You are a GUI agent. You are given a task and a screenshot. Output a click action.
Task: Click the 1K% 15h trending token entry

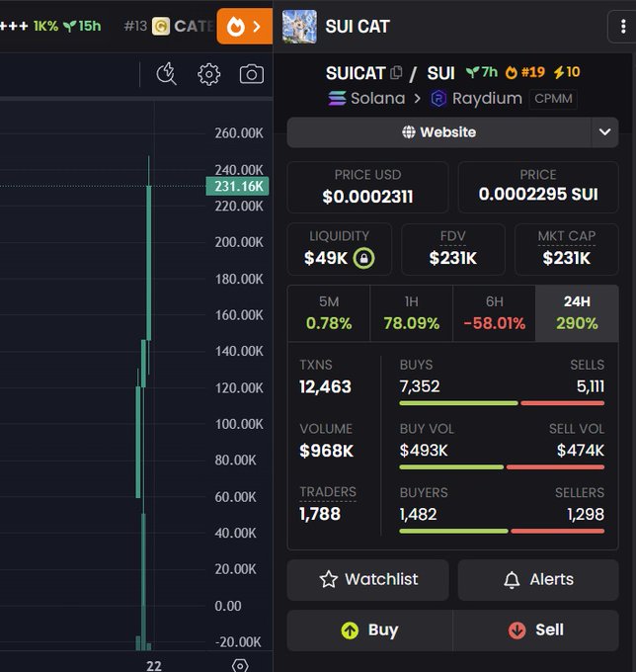[50, 26]
